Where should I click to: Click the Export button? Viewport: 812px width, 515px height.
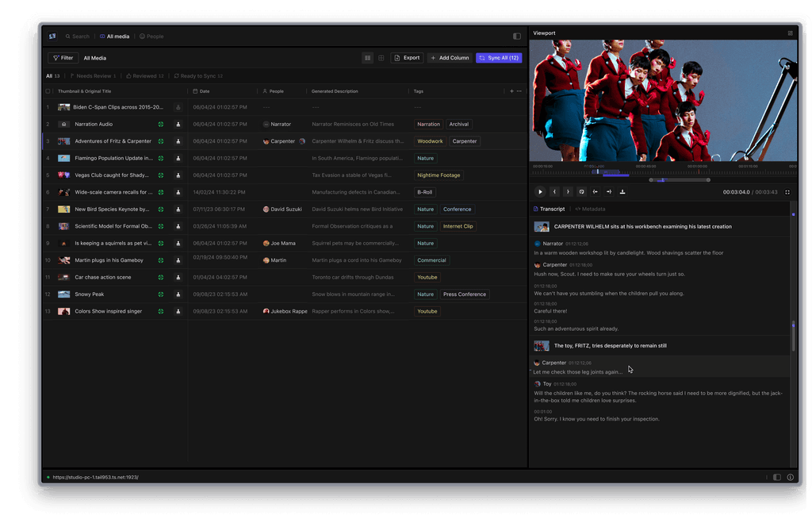point(407,57)
